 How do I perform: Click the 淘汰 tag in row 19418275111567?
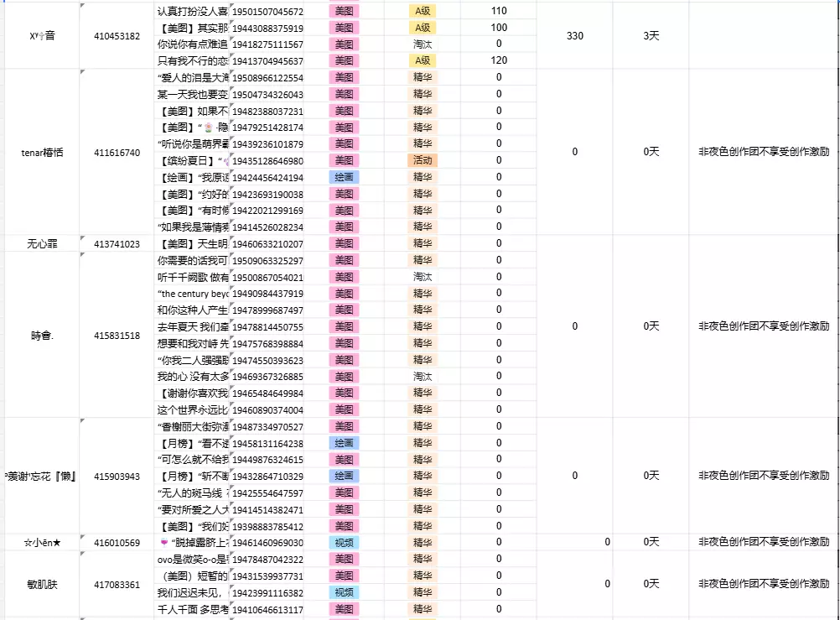pos(423,44)
